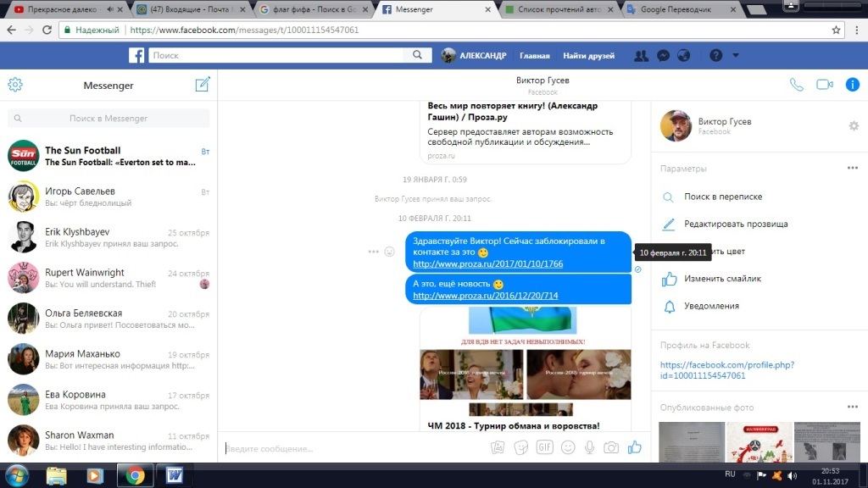The height and width of the screenshot is (488, 868).
Task: Open Ева Коровина conversation
Action: click(x=108, y=400)
